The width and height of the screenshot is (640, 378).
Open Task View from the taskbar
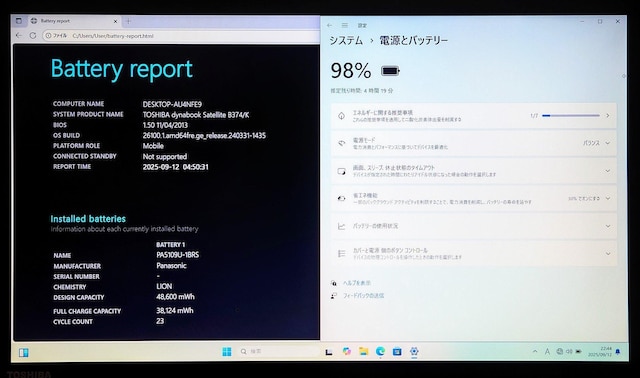pyautogui.click(x=329, y=352)
